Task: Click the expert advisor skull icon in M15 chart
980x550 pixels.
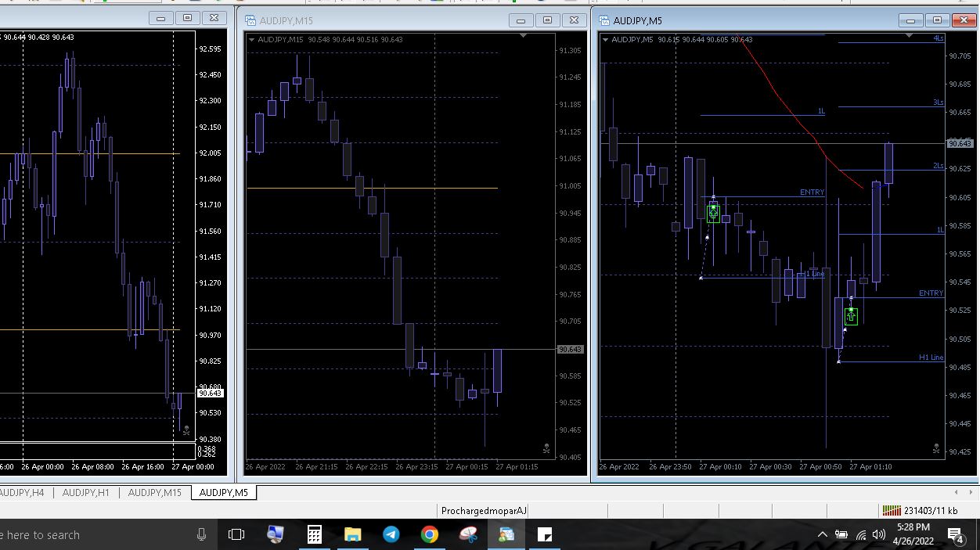Action: tap(546, 449)
